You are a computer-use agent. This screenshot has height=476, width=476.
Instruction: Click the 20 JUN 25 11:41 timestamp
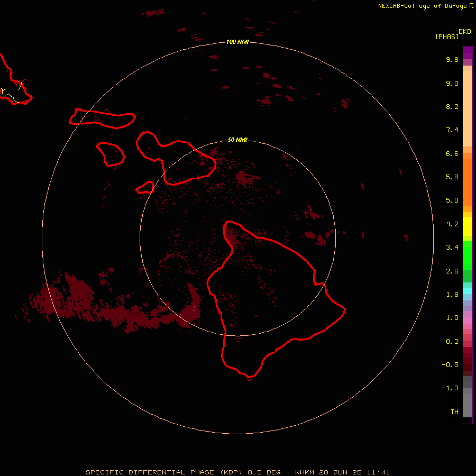click(x=354, y=472)
